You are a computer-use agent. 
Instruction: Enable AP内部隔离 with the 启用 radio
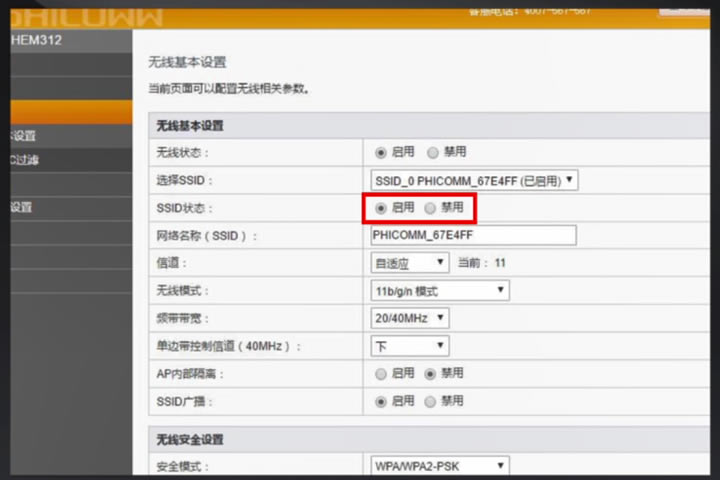click(381, 373)
